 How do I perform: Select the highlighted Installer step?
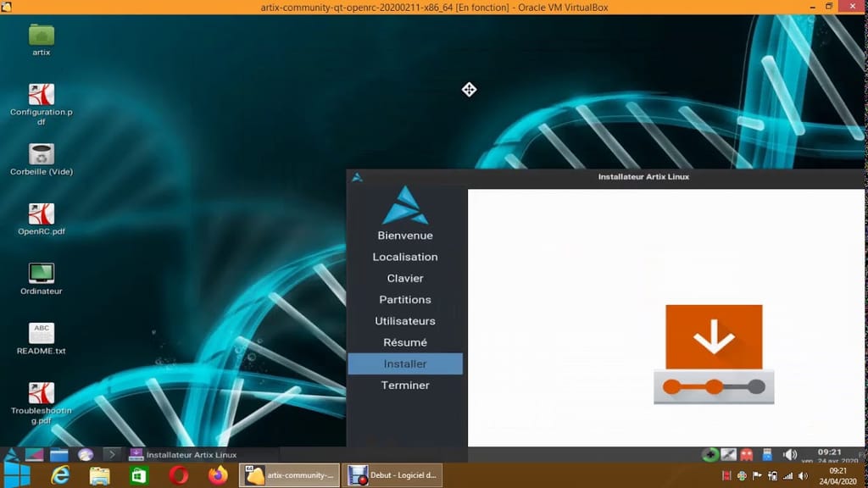[405, 364]
